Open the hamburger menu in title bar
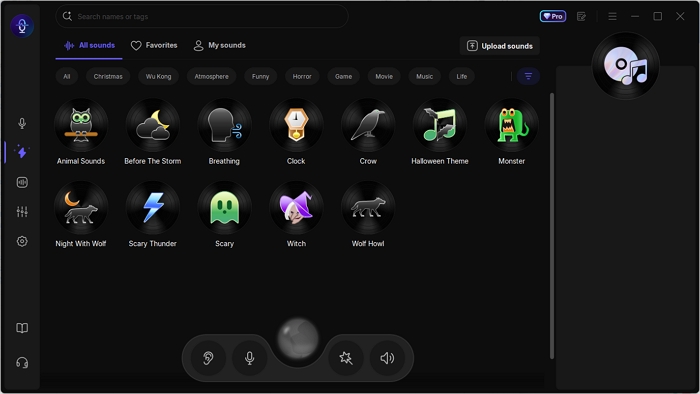The height and width of the screenshot is (394, 700). pos(612,17)
